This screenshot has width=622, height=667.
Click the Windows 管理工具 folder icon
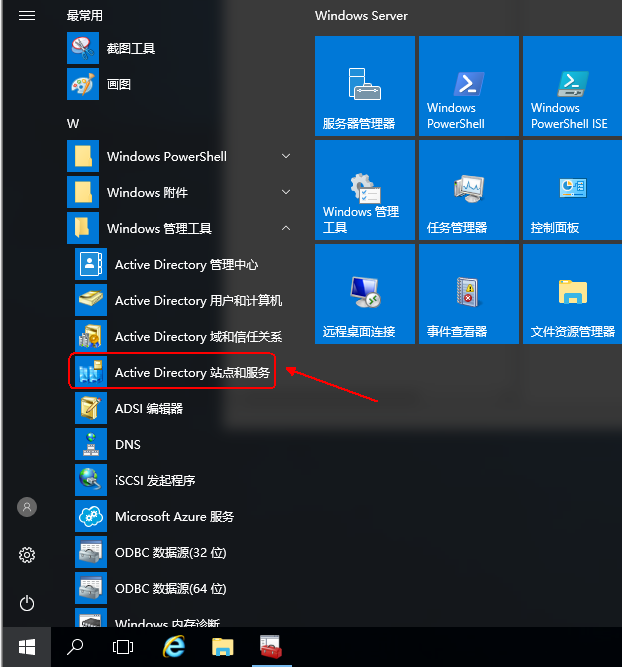tap(83, 228)
